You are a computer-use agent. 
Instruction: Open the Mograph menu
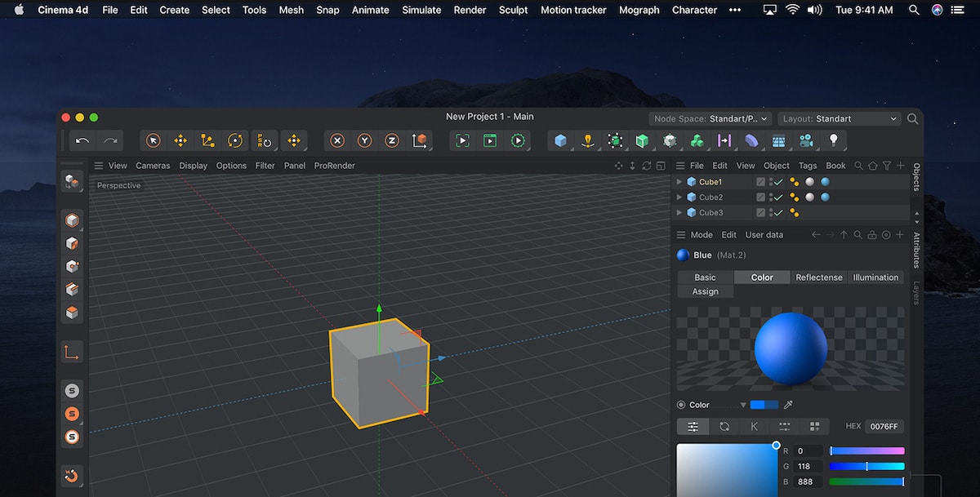(639, 10)
